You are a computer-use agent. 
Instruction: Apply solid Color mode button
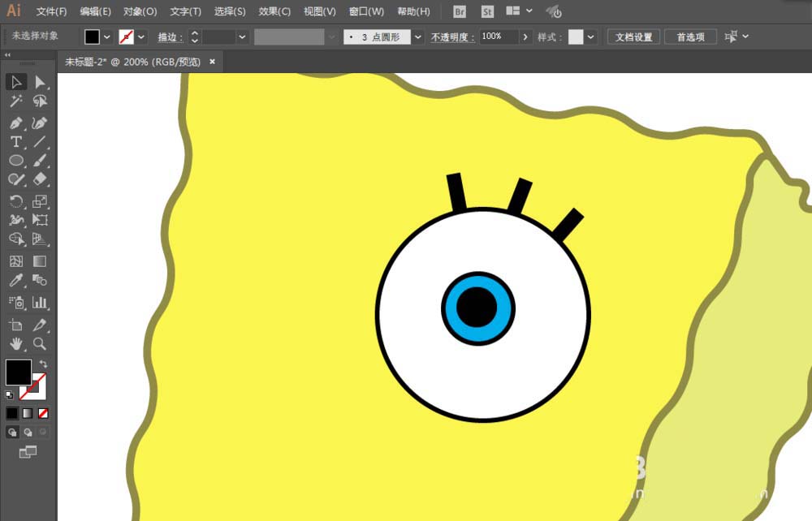(x=12, y=413)
